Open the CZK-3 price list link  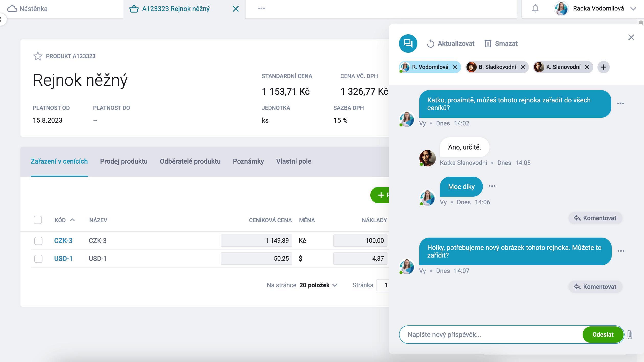63,241
